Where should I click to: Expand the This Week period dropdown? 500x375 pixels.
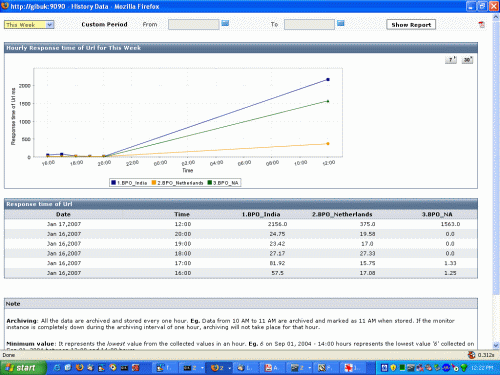point(50,25)
